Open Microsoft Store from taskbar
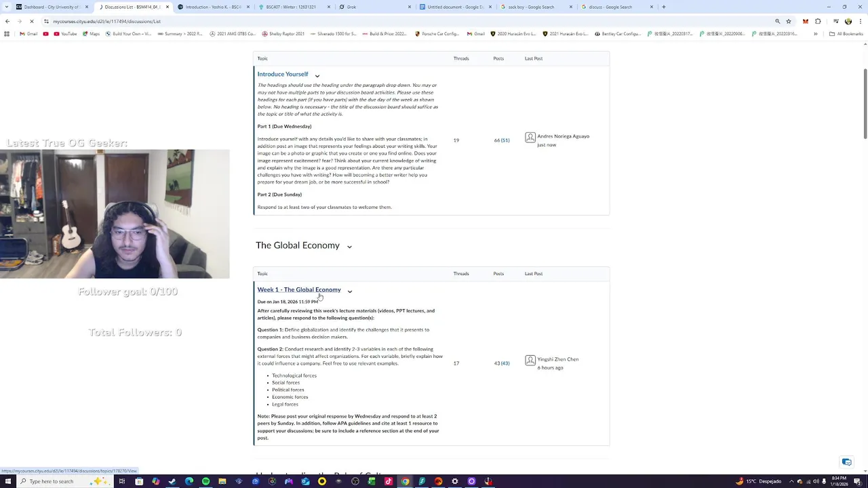 point(139,481)
